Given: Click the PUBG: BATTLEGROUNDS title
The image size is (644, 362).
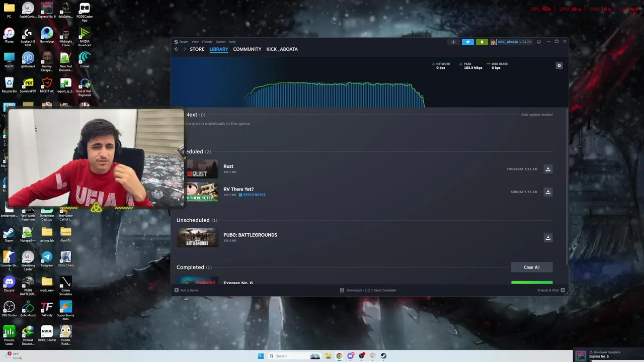Looking at the screenshot, I should click(x=250, y=235).
